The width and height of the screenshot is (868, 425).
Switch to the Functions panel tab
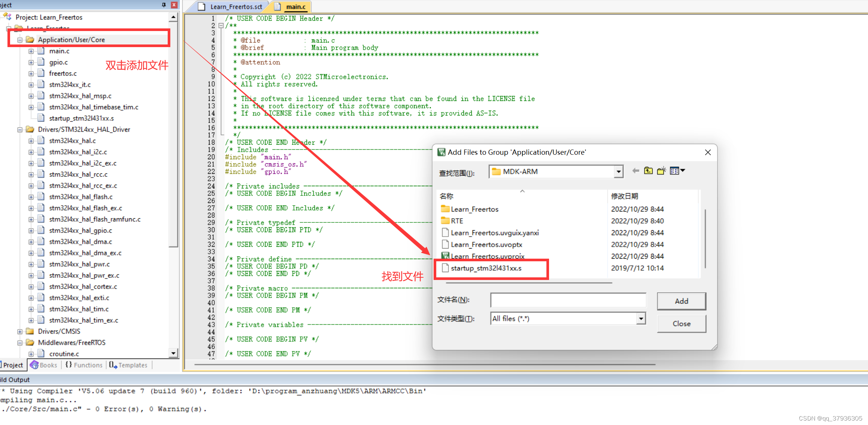(x=84, y=365)
